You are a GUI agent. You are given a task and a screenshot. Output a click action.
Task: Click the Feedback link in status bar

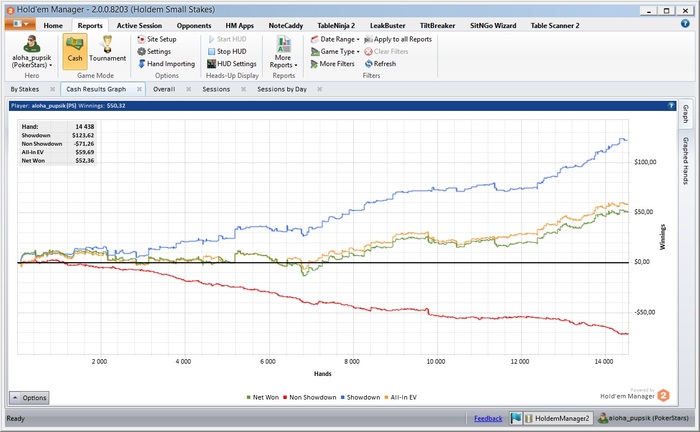click(x=488, y=418)
